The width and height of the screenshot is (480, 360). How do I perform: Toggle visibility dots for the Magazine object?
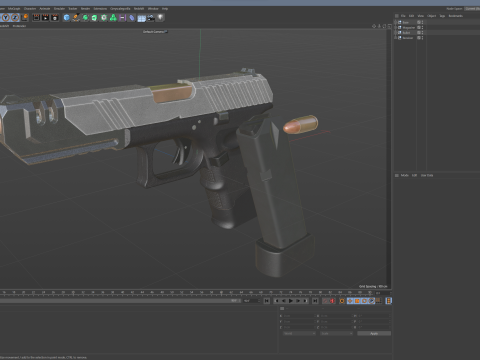(422, 28)
